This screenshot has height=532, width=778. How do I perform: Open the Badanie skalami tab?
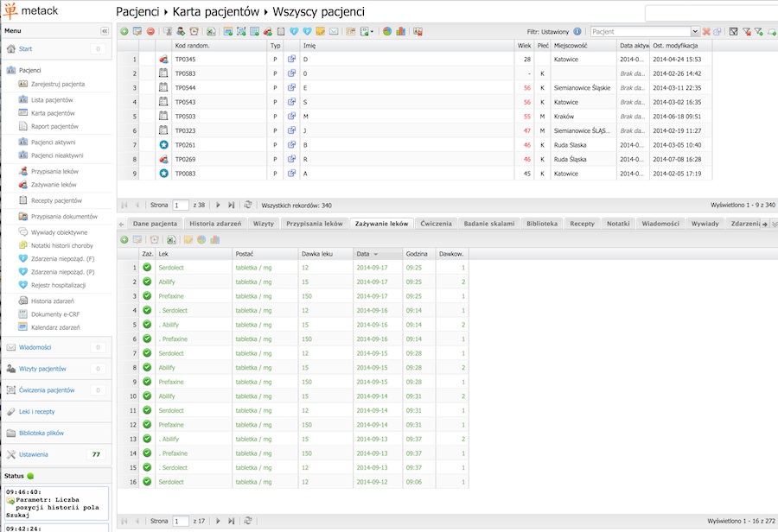click(x=489, y=224)
